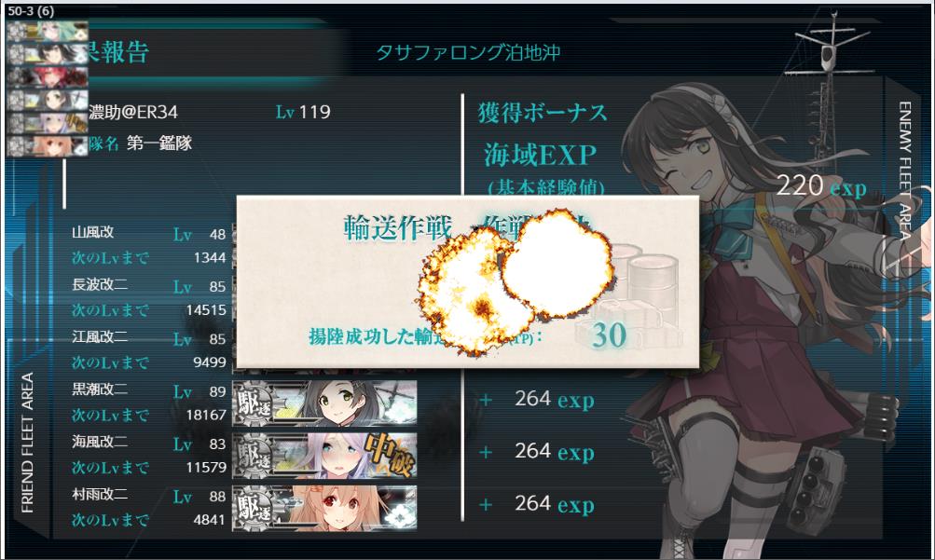Click the green-haired ship thumbnail in fleet overlay
The image size is (935, 560).
pos(48,32)
